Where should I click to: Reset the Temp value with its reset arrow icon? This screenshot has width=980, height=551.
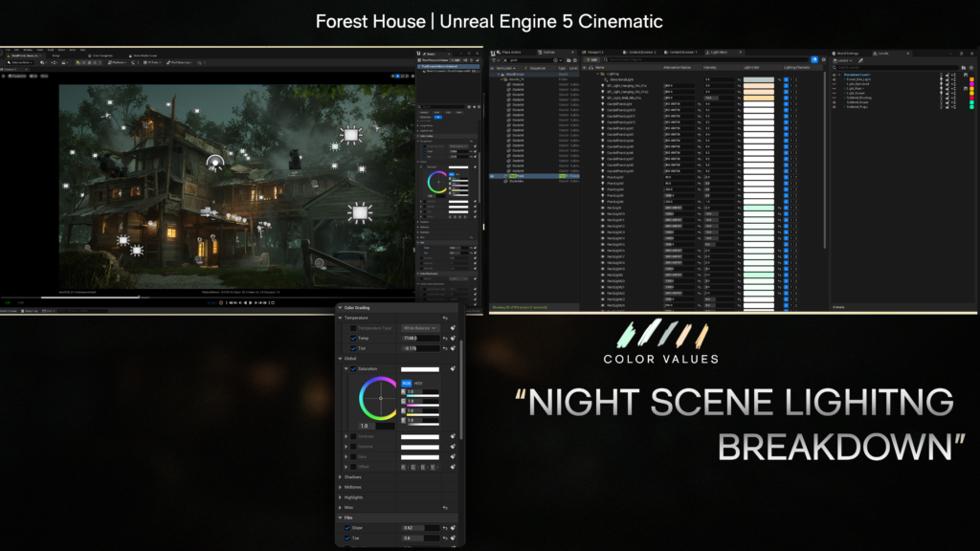[445, 339]
